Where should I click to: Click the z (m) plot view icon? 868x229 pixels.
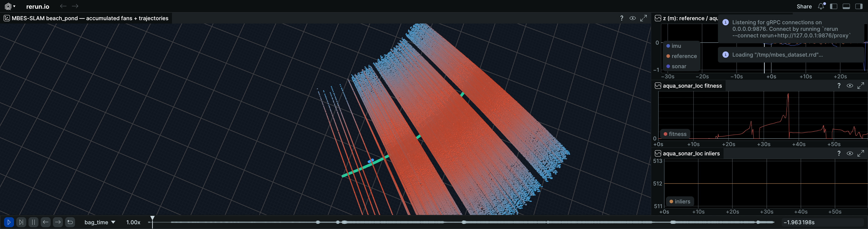[x=658, y=18]
